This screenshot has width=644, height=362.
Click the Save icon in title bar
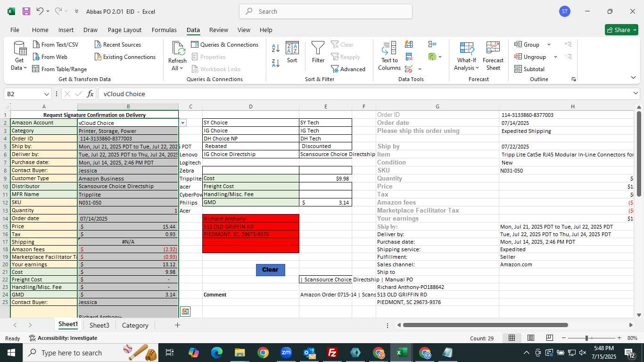click(26, 11)
